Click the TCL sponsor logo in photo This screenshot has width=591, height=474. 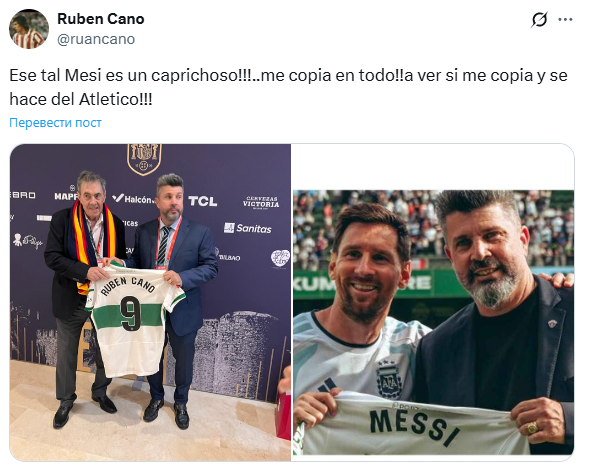[202, 201]
